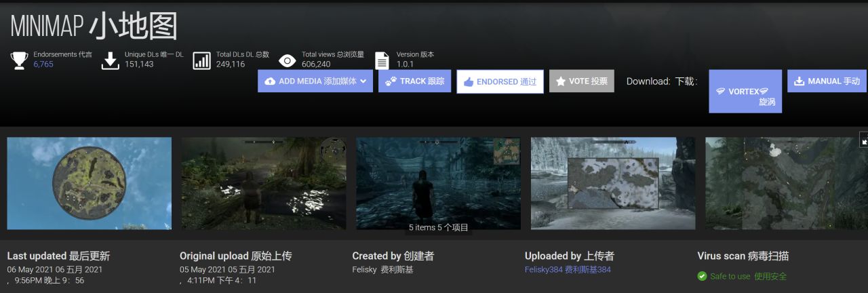Click the Endorsements trophy icon
This screenshot has height=293, width=868.
pos(18,60)
